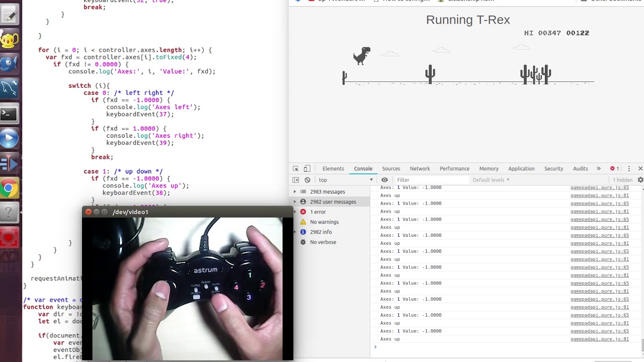Open the Sources tab
Image resolution: width=644 pixels, height=362 pixels.
391,168
